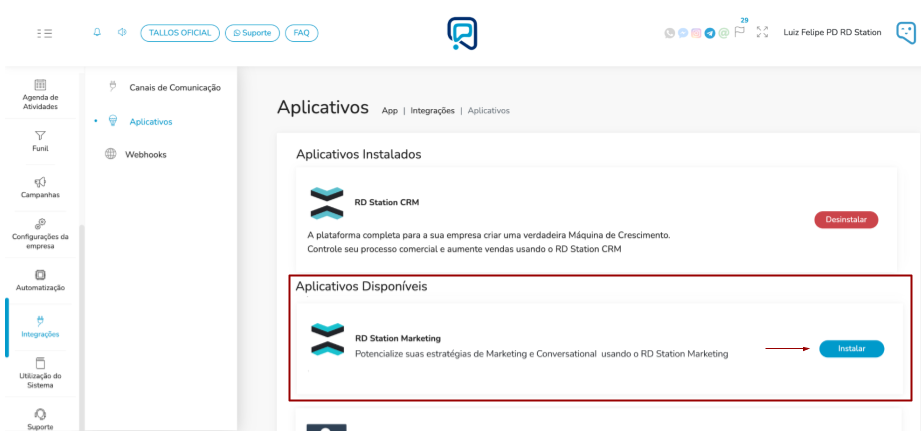
Task: Select Webhooks in the integrations submenu
Action: pyautogui.click(x=145, y=154)
